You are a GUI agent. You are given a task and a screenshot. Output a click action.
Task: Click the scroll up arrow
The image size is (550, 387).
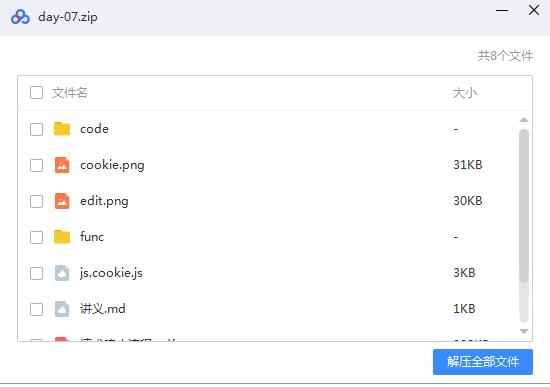click(x=524, y=120)
